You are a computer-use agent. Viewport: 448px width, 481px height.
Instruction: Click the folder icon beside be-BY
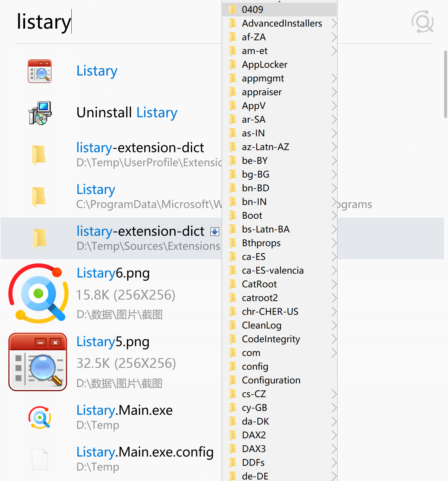click(x=233, y=161)
